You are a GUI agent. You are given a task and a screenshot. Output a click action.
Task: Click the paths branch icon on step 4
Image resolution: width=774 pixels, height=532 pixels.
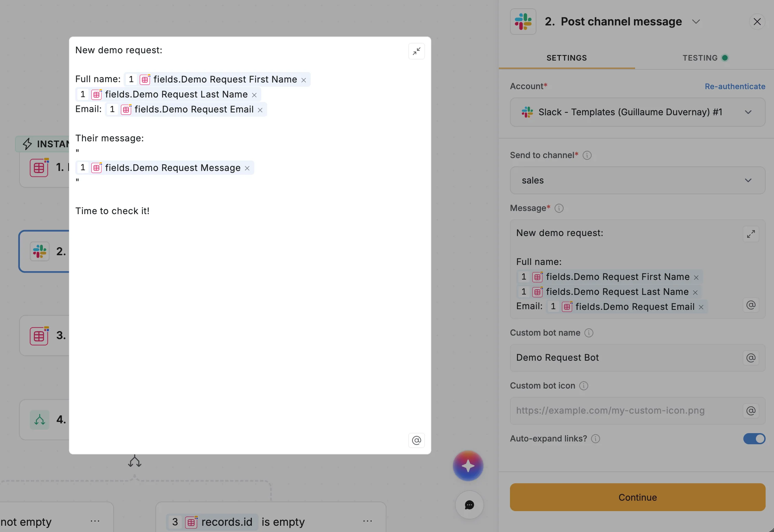click(39, 420)
